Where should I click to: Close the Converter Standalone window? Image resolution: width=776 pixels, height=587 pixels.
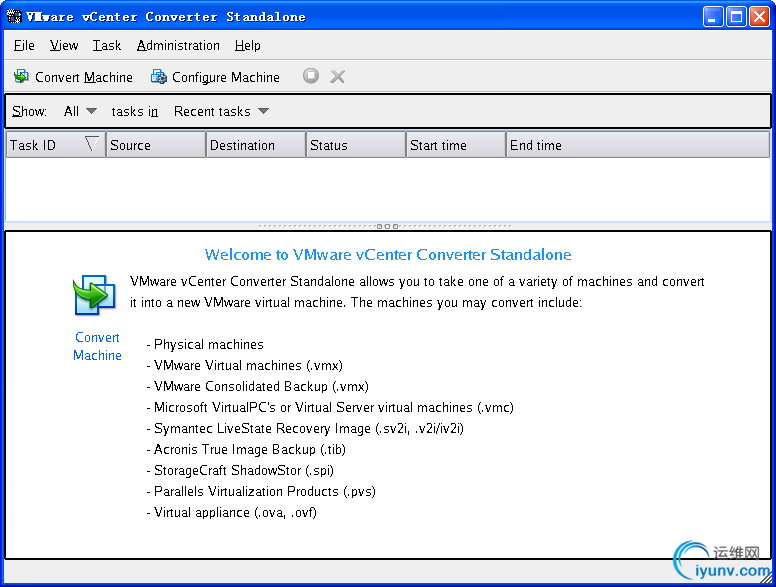[x=759, y=17]
